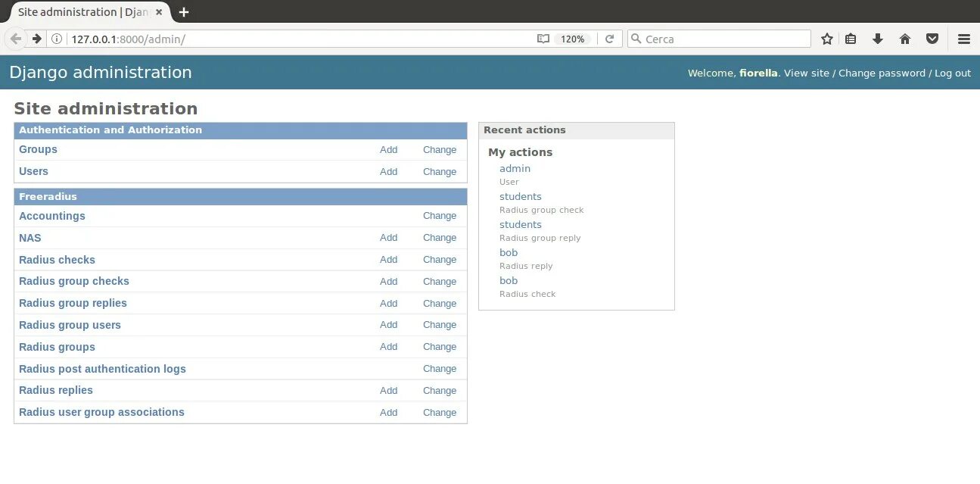Add a Radius user group association
The width and height of the screenshot is (980, 484).
[388, 413]
